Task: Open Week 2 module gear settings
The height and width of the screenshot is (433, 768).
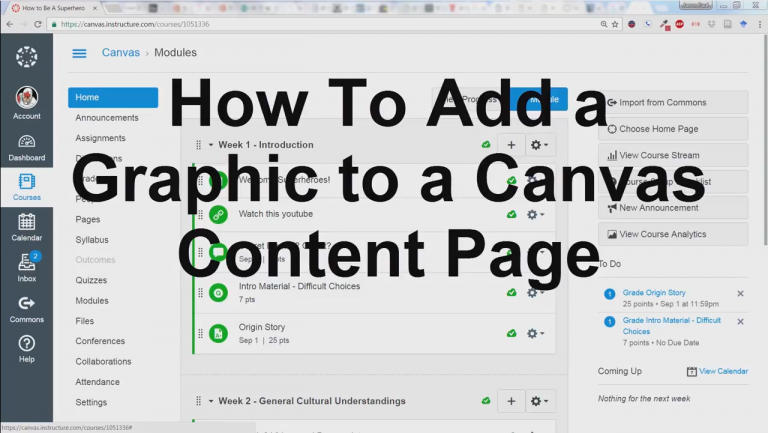Action: (x=540, y=401)
